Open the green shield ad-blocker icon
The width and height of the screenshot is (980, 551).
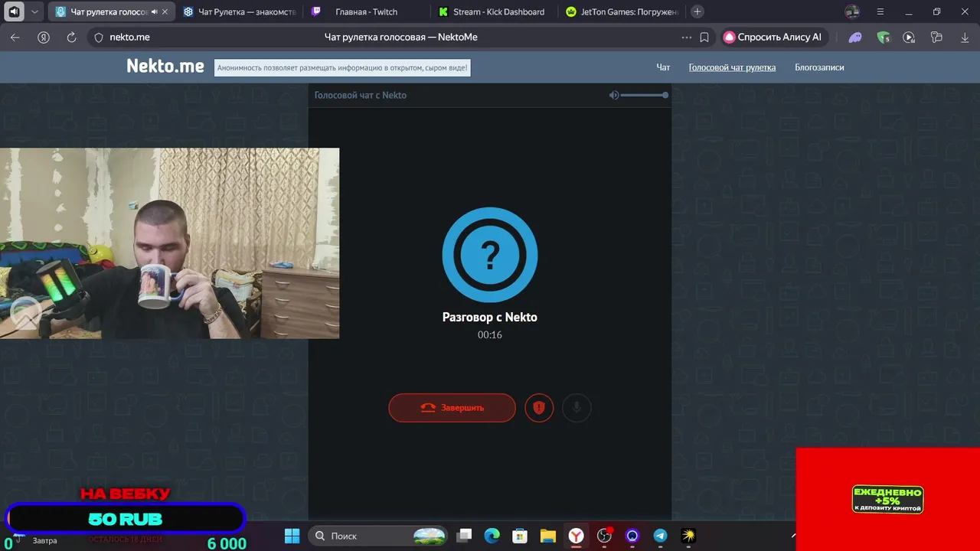(884, 37)
